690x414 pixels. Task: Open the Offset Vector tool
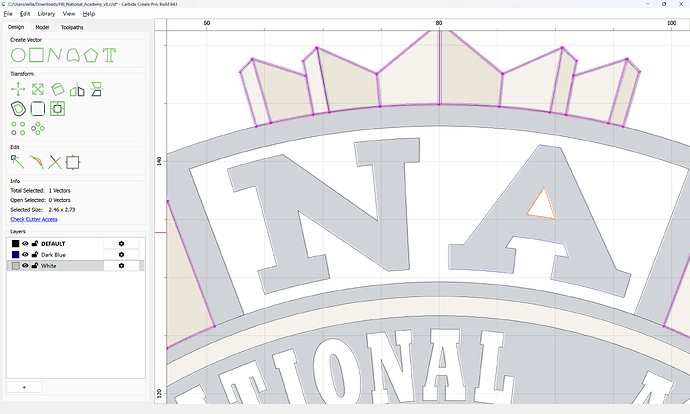click(18, 109)
